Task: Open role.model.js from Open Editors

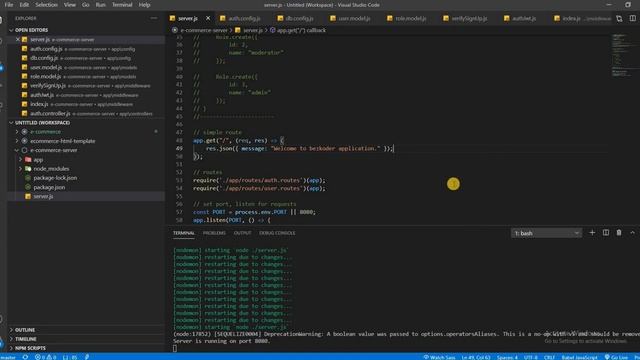Action: [x=45, y=77]
